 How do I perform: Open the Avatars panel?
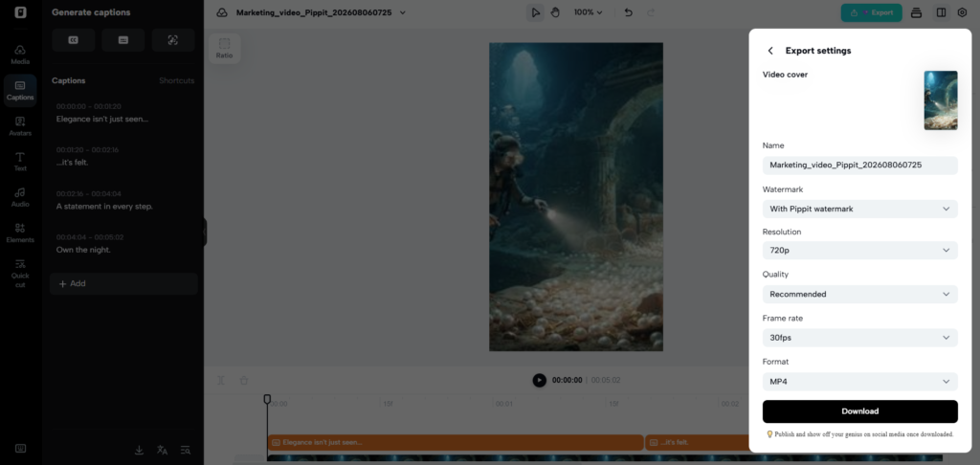pos(20,126)
